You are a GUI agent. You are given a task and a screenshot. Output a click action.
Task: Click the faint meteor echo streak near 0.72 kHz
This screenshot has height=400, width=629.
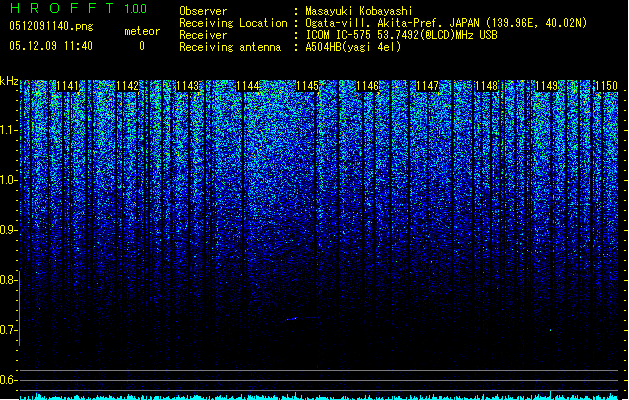[301, 319]
